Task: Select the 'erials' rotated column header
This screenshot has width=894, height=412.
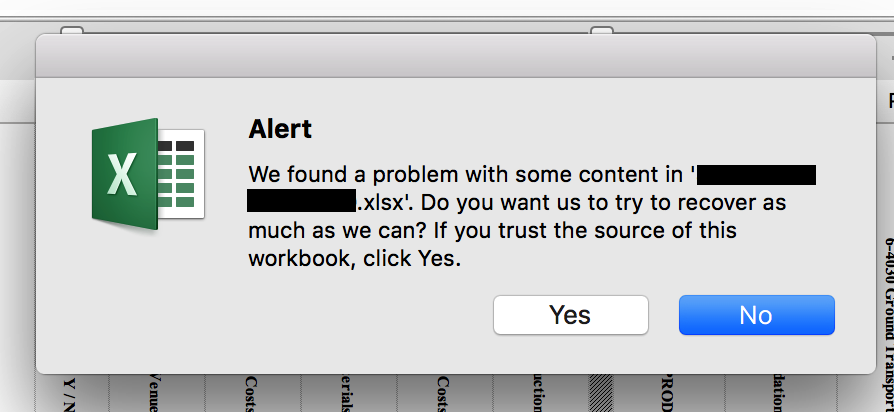Action: click(348, 393)
